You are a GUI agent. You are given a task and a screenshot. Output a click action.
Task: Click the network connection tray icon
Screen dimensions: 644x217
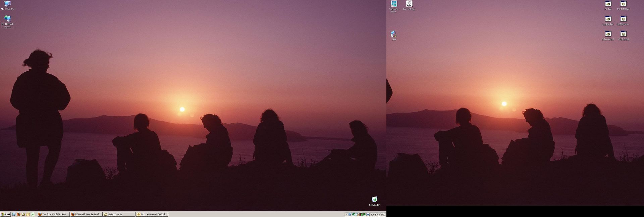[x=350, y=215]
